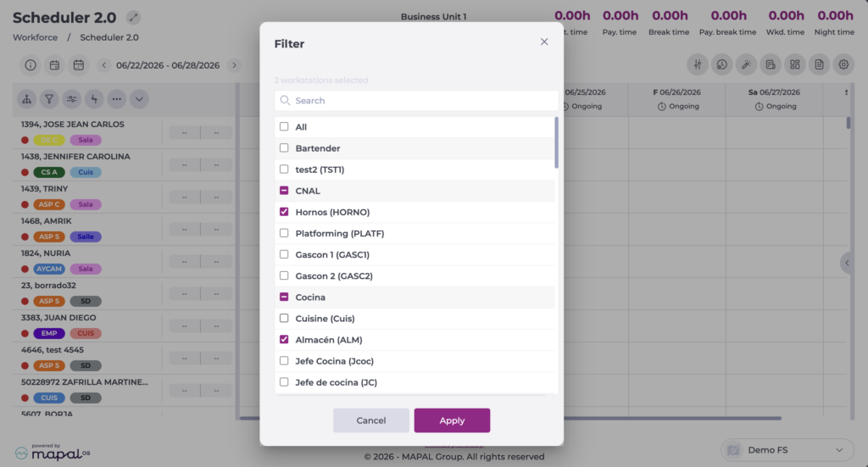Click the info icon beside the date range
This screenshot has height=467, width=868.
(x=31, y=65)
